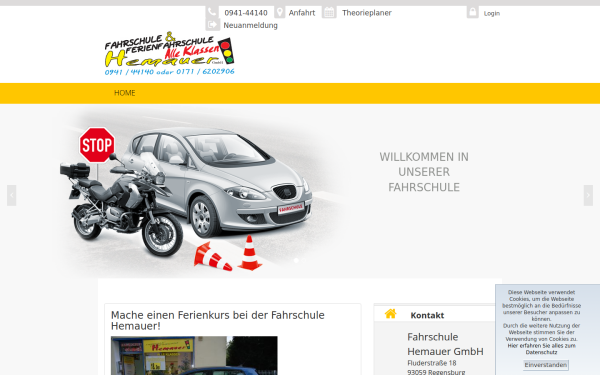Open the Anfahrt link
600x375 pixels.
tap(302, 13)
